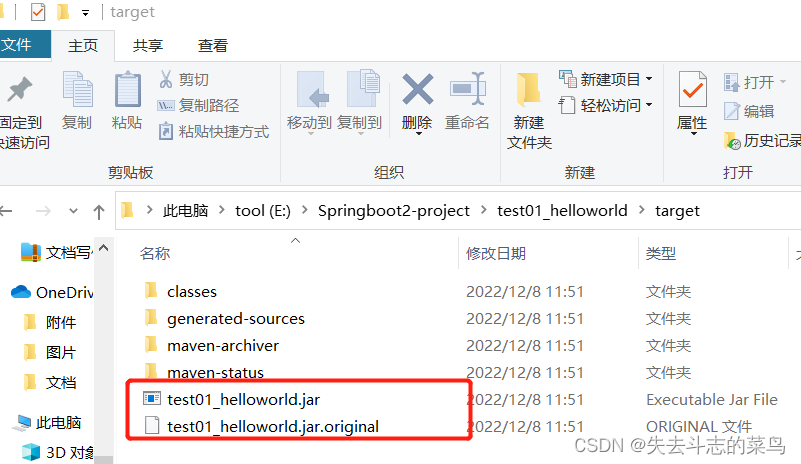Viewport: 801px width, 464px height.
Task: Click the Easy Access icon
Action: pyautogui.click(x=567, y=105)
